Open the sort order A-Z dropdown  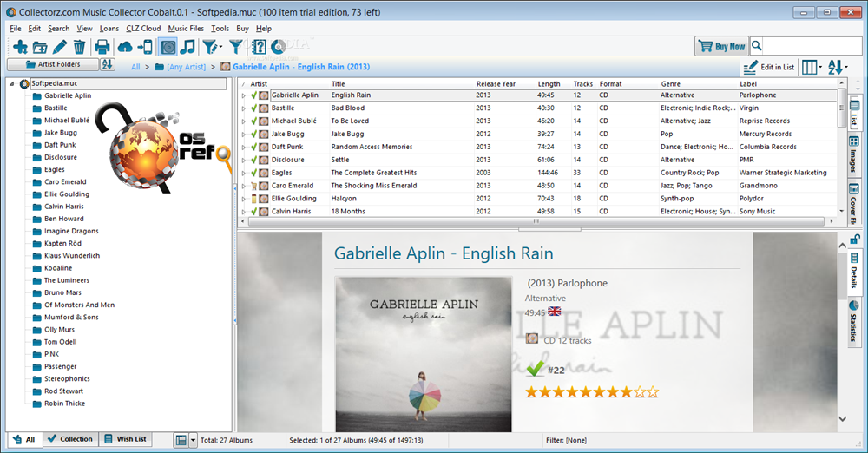pos(838,67)
